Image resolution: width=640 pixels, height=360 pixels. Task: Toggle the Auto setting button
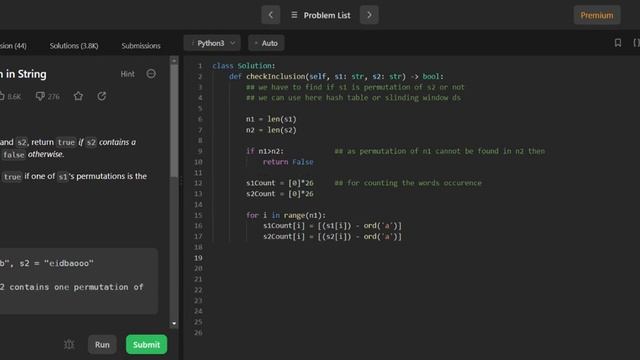266,43
